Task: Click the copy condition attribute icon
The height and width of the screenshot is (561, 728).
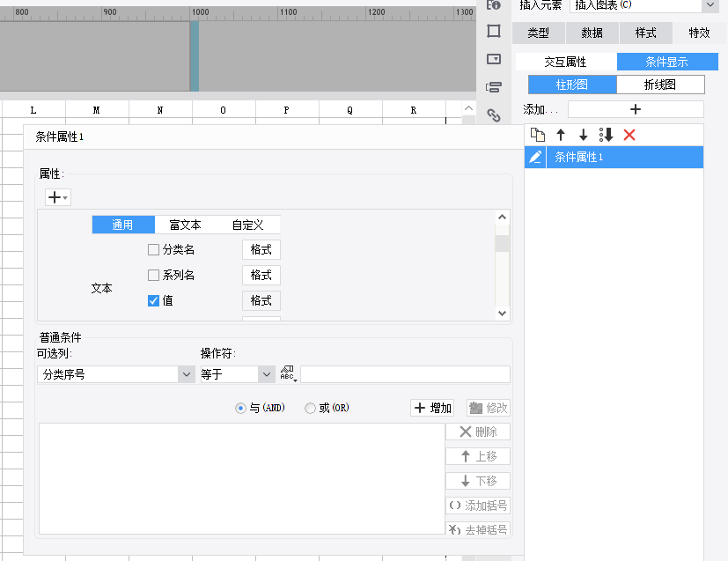Action: (538, 135)
